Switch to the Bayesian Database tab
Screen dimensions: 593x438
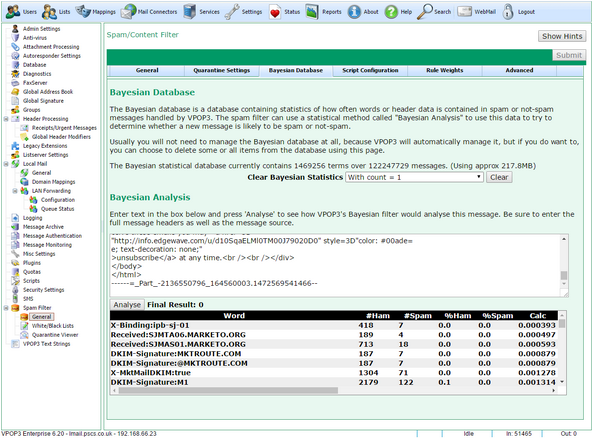pyautogui.click(x=295, y=70)
